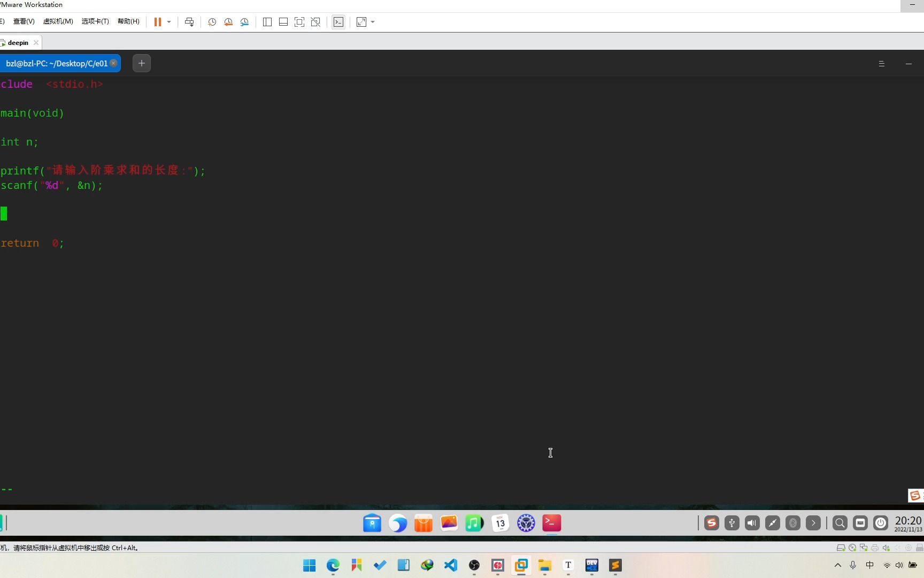The width and height of the screenshot is (924, 578).
Task: Switch to the deepin VM tab
Action: pos(18,42)
